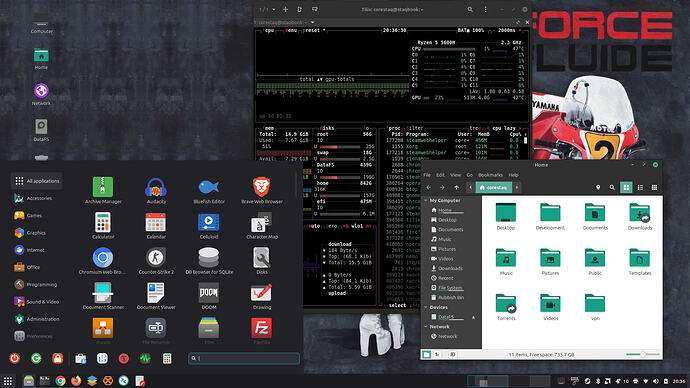Adjust the file manager zoom slider
The width and height of the screenshot is (690, 388).
(643, 354)
